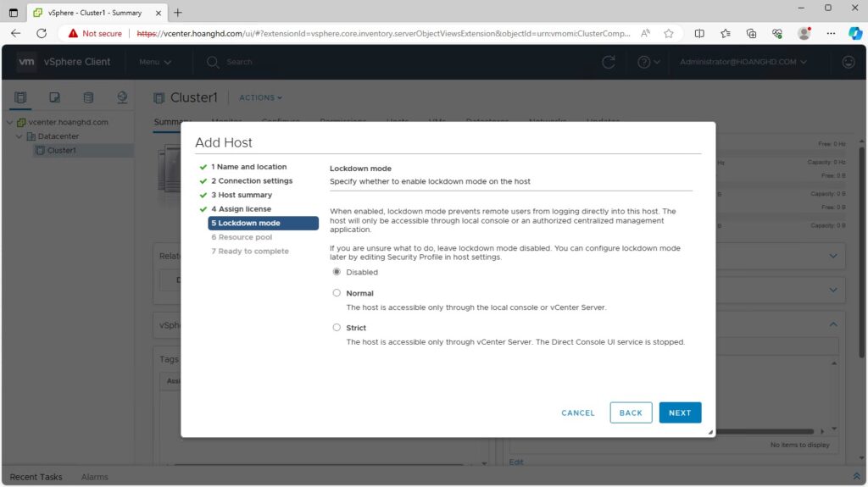Open browser Collections icon
Screen dimensions: 868x487
pyautogui.click(x=751, y=33)
